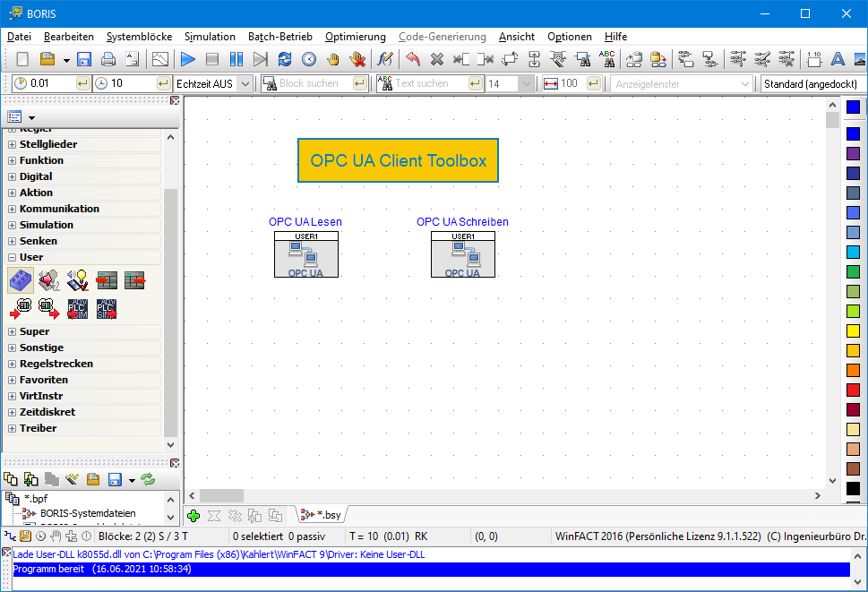Click the green refresh icon in project panel
868x592 pixels.
(x=148, y=479)
